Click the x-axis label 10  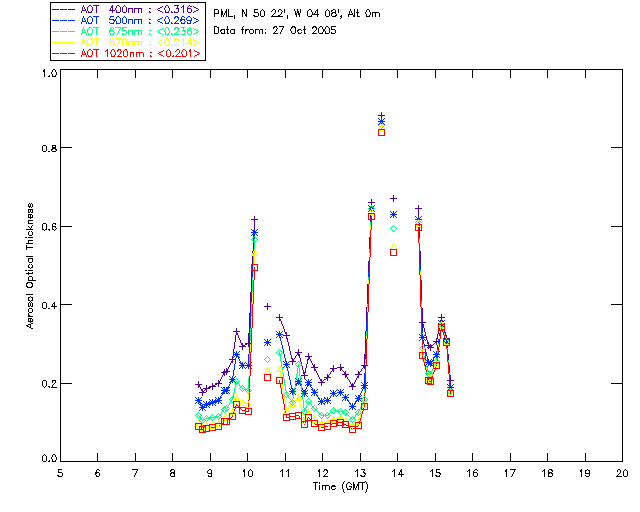(247, 473)
